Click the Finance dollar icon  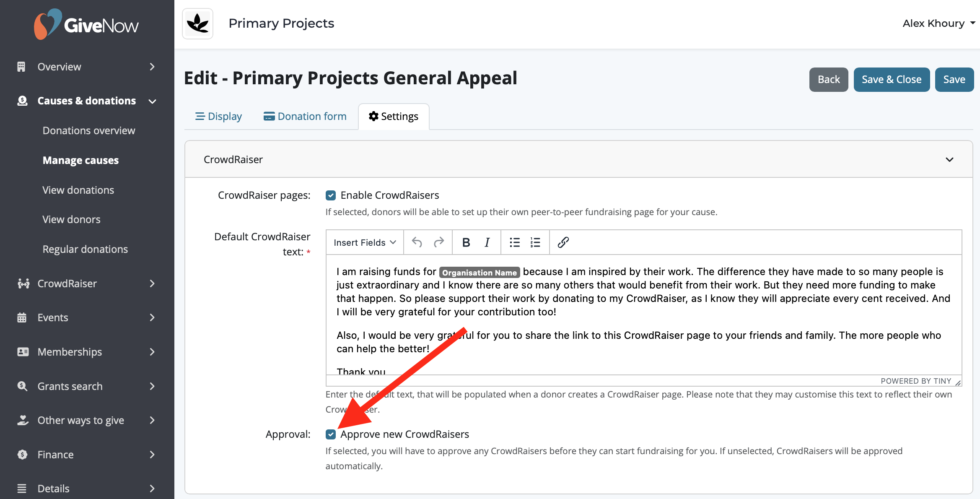[x=22, y=455]
